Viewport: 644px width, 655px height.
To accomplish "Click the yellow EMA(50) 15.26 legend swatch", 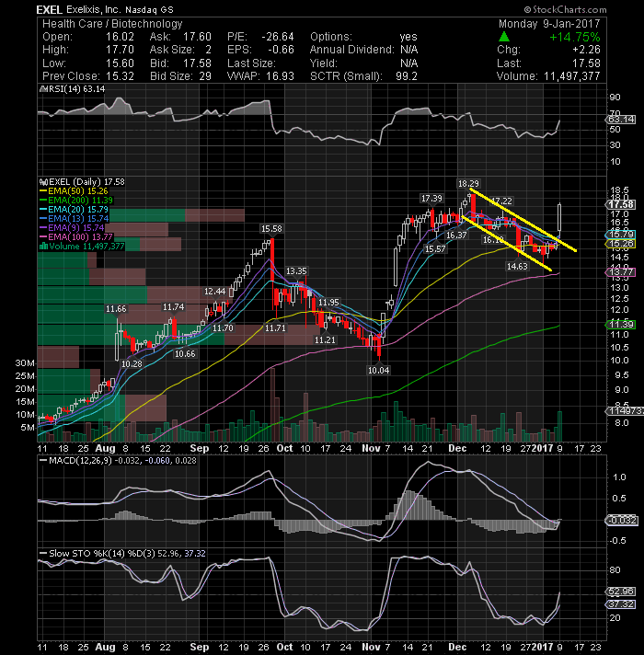I will [x=43, y=191].
